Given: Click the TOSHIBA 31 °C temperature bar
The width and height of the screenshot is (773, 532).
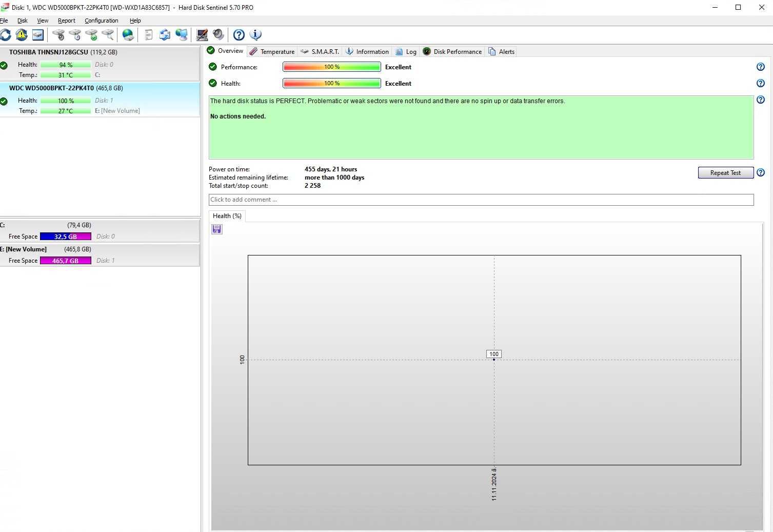Looking at the screenshot, I should pos(66,75).
